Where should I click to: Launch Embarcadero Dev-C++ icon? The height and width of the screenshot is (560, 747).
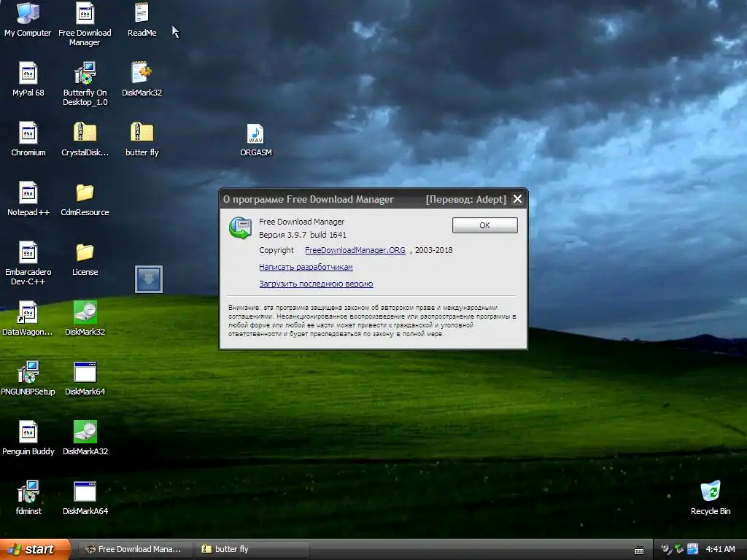point(28,264)
